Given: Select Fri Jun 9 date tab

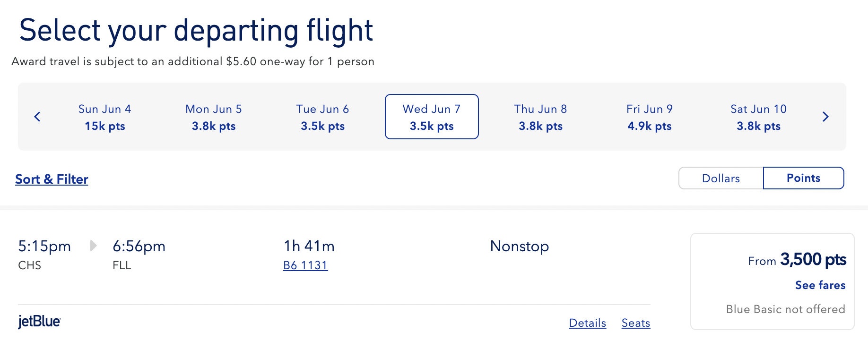Looking at the screenshot, I should 650,117.
